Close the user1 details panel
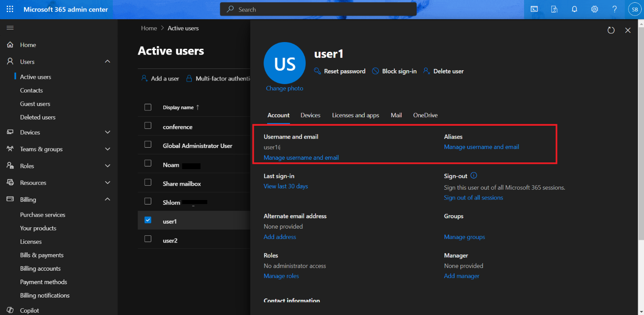Image resolution: width=644 pixels, height=315 pixels. pyautogui.click(x=628, y=30)
